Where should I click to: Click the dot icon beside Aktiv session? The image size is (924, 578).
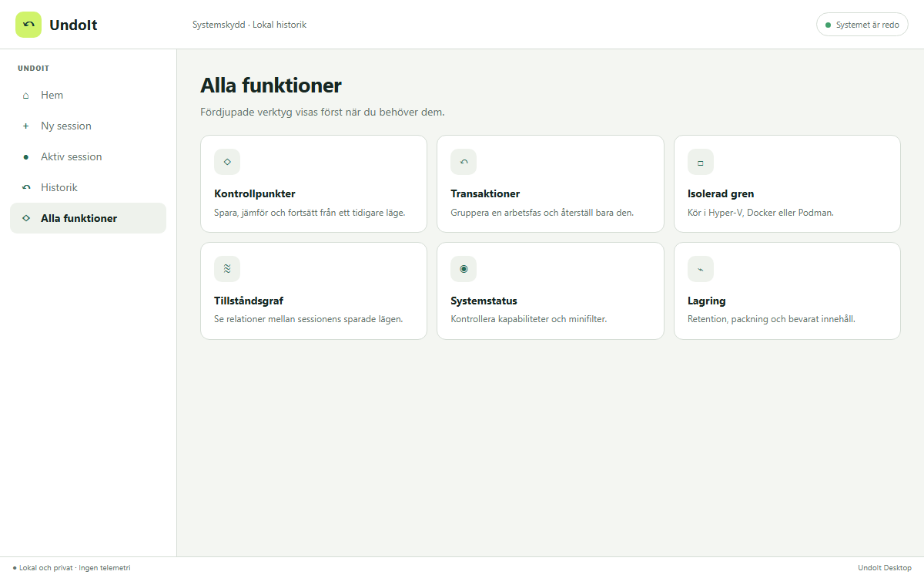pos(25,157)
